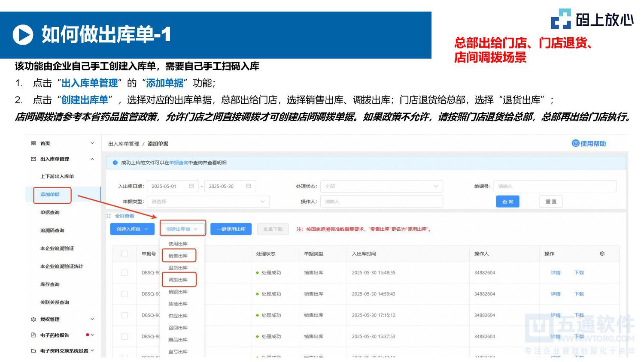Check the checkbox of the second table row
The height and width of the screenshot is (362, 644).
pyautogui.click(x=125, y=294)
